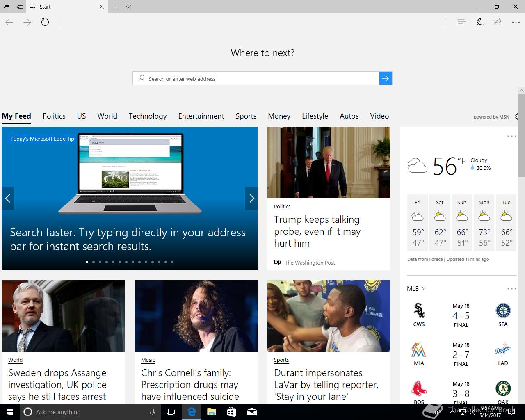Viewport: 525px width, 420px height.
Task: Refresh the page
Action: (x=45, y=22)
